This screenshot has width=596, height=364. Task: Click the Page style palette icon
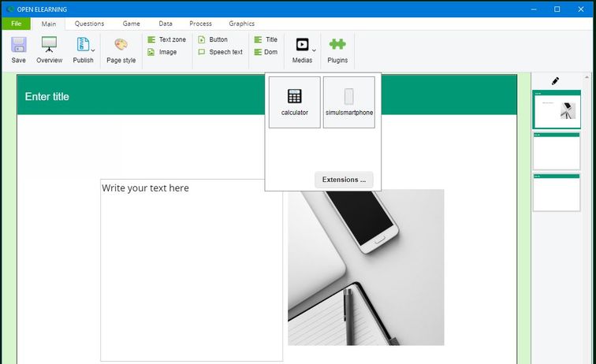click(121, 46)
